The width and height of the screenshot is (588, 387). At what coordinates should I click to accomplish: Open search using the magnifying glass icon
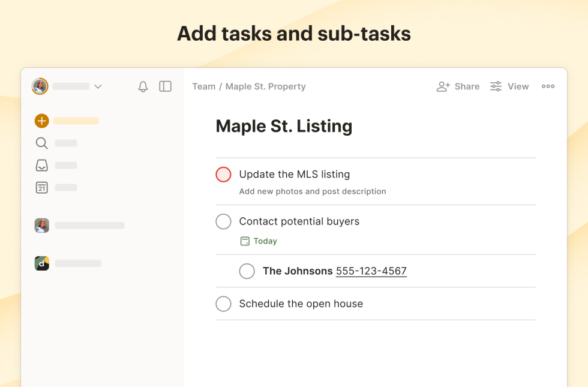41,143
